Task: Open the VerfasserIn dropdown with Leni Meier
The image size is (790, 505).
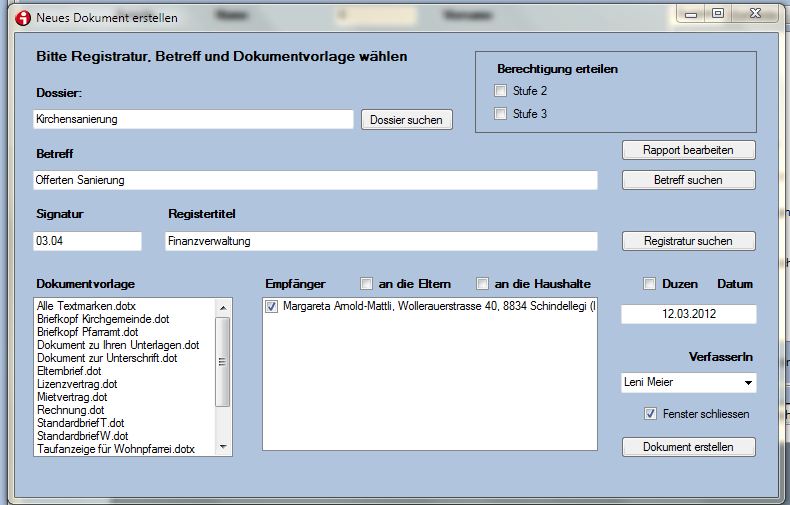Action: pos(748,383)
